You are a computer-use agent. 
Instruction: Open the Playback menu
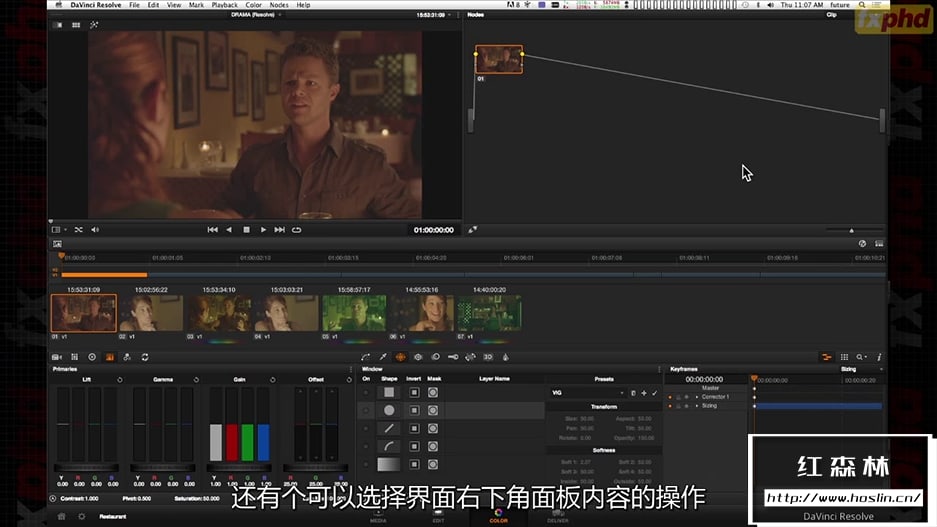click(x=225, y=5)
